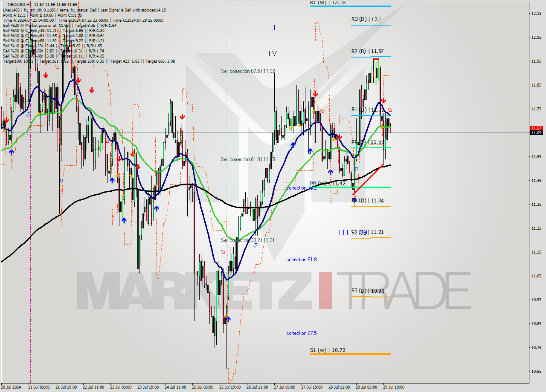Click the 10.65 price axis value

click(536, 371)
